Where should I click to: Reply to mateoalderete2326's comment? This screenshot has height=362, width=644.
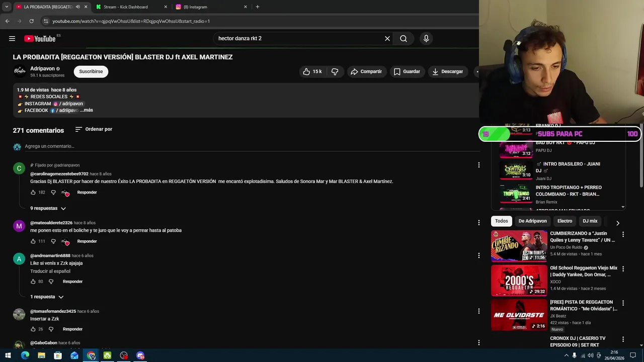pyautogui.click(x=87, y=241)
